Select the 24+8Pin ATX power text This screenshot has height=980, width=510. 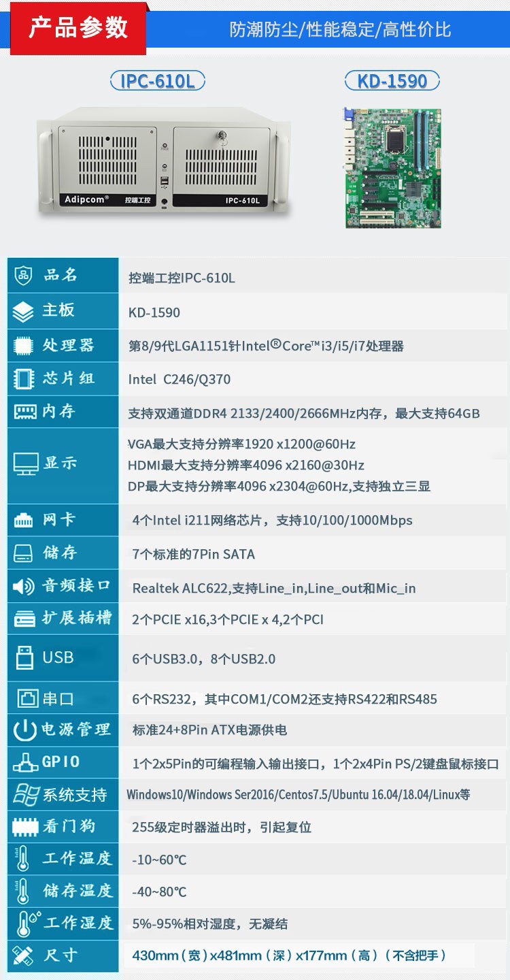click(x=209, y=730)
